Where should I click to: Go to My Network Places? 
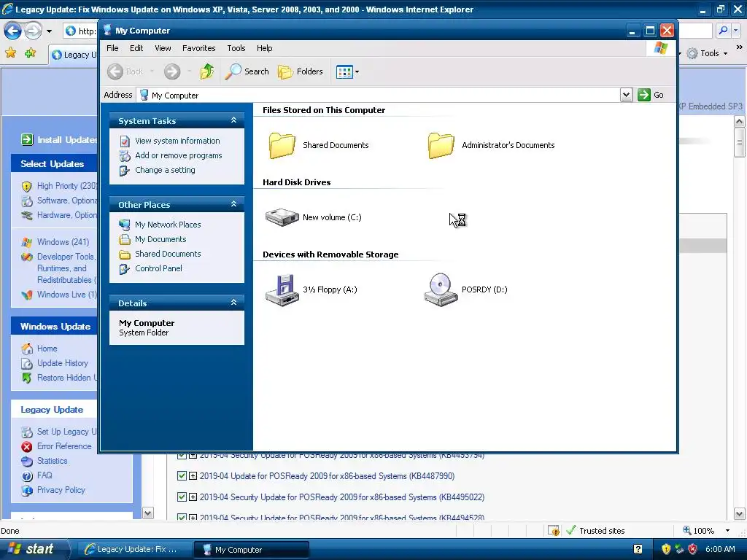168,225
